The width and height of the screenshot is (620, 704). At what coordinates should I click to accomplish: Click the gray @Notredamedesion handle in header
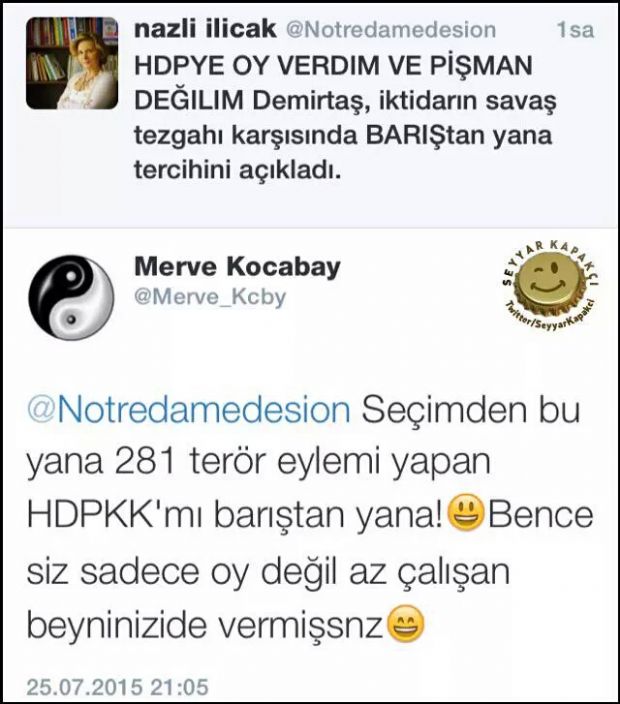391,31
